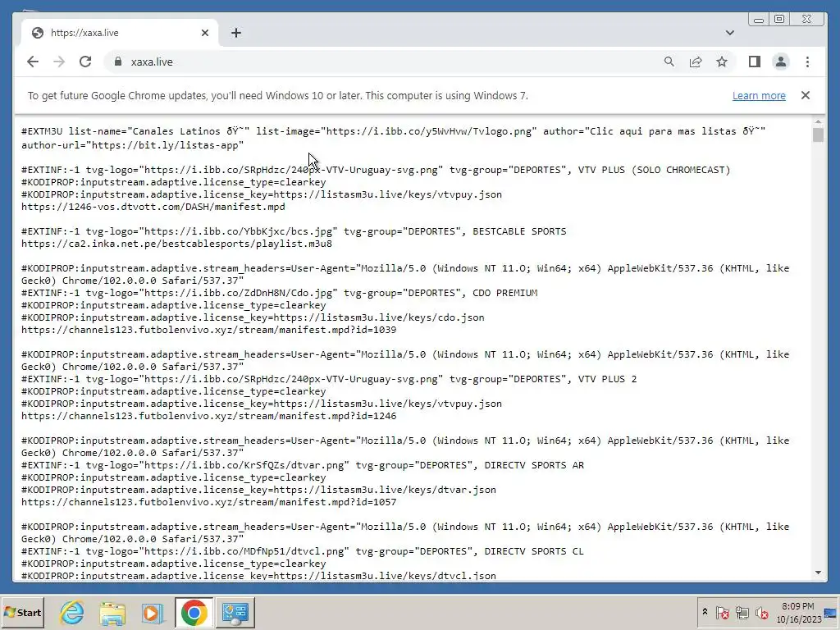This screenshot has width=840, height=630.
Task: Go back to the previous page
Action: tap(33, 62)
